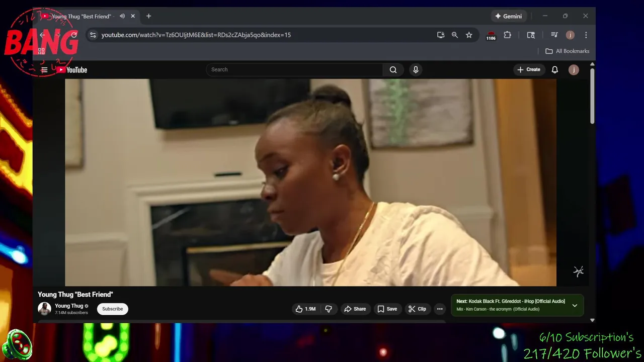The width and height of the screenshot is (644, 362).
Task: Open the tab search side panel icon
Action: click(x=531, y=35)
